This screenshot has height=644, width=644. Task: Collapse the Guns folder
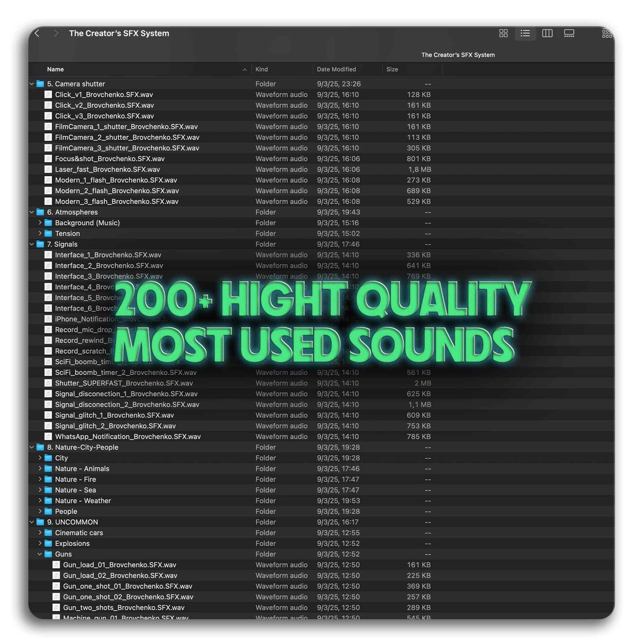pyautogui.click(x=40, y=554)
